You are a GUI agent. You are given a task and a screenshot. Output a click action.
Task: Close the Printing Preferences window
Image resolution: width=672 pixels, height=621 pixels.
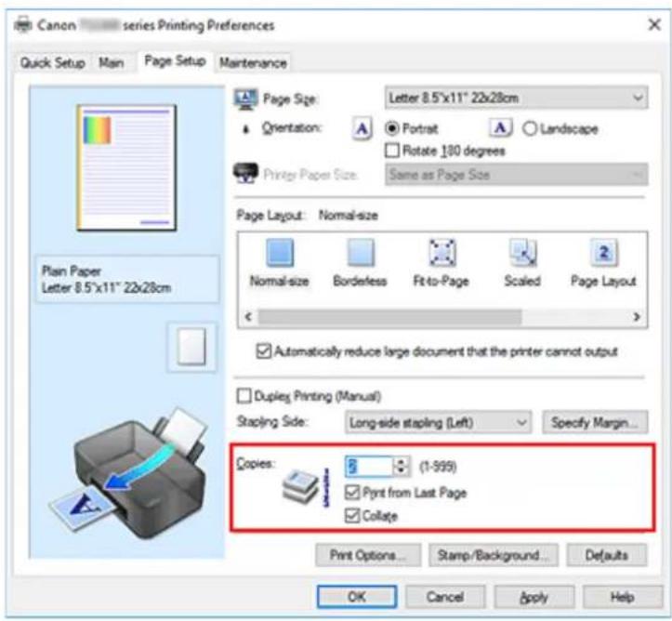click(654, 24)
